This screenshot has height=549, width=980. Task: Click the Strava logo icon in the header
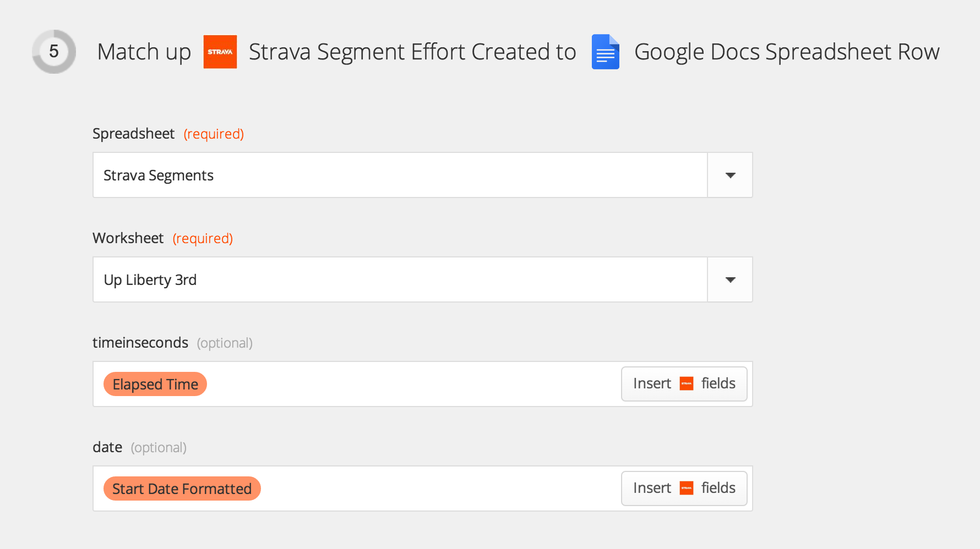click(x=220, y=52)
